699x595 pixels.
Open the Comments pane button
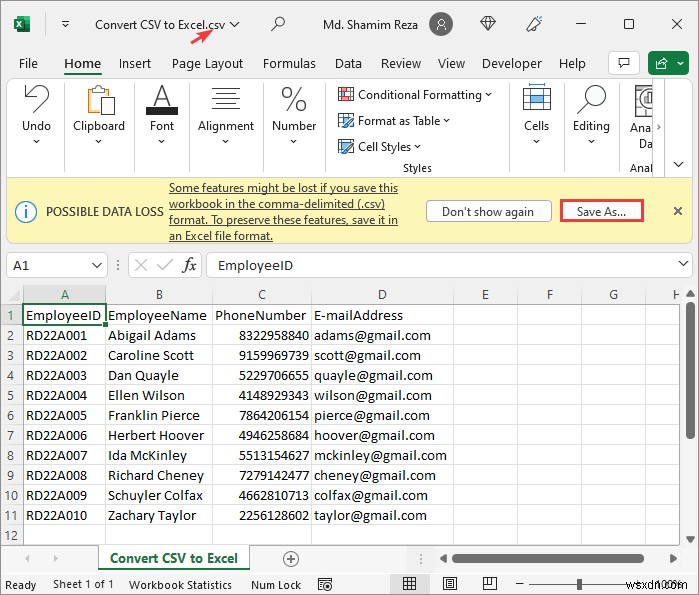tap(624, 63)
